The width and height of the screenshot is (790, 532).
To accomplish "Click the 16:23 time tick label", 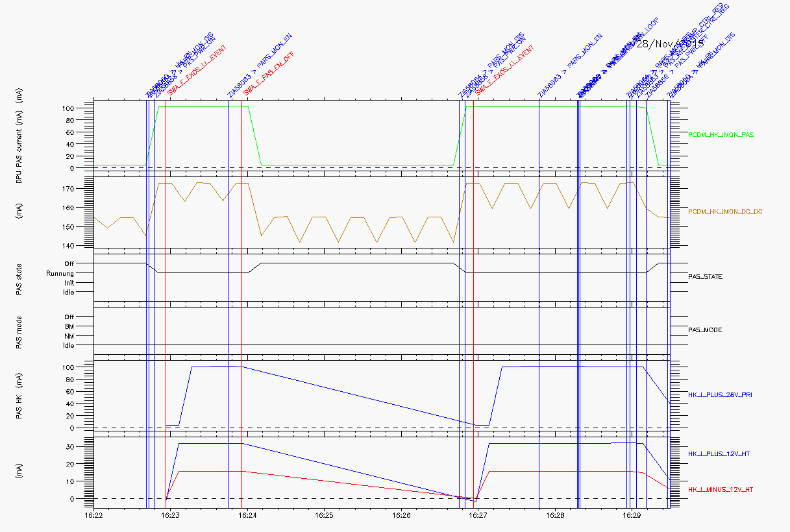I will pos(171,515).
